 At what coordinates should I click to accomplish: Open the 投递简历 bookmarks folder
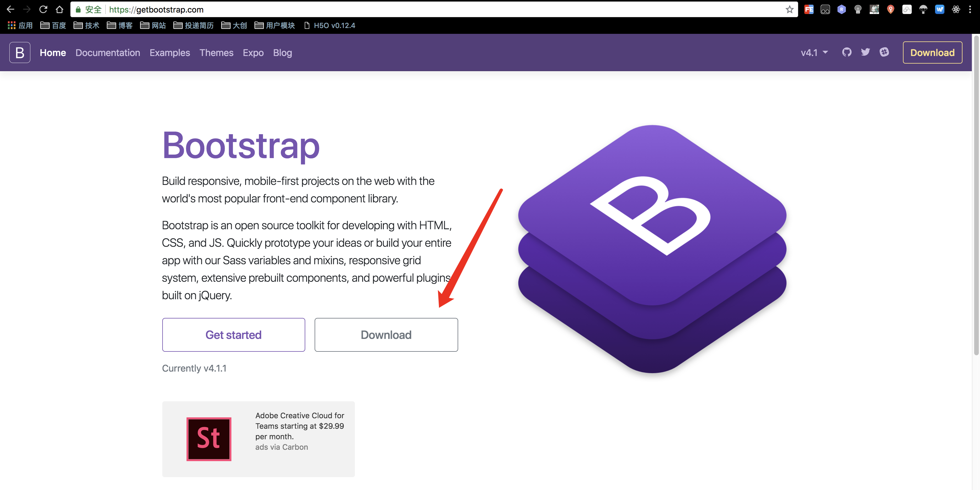click(x=193, y=25)
